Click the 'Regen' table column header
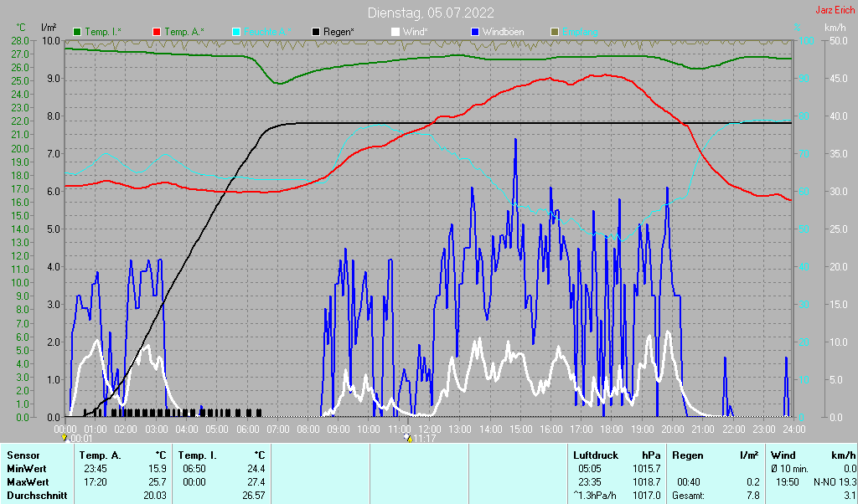 pos(687,455)
